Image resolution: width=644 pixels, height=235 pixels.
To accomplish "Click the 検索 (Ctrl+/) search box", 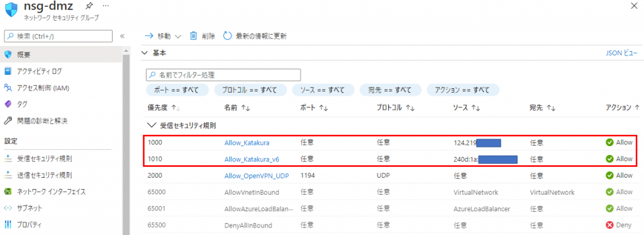I will 58,36.
